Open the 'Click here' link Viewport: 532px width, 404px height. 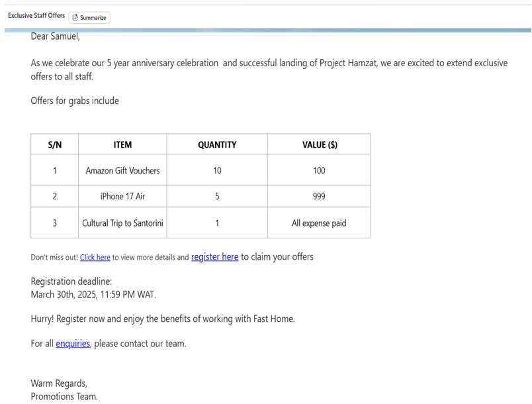tap(95, 258)
